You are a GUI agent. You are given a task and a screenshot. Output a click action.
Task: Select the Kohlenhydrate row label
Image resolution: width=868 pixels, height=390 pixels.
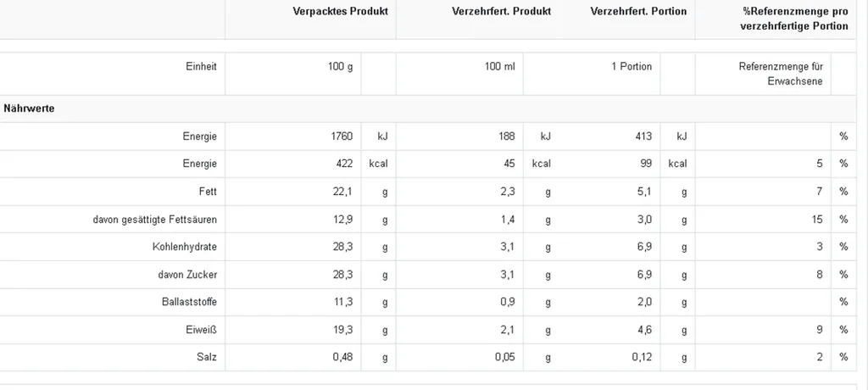pyautogui.click(x=185, y=247)
